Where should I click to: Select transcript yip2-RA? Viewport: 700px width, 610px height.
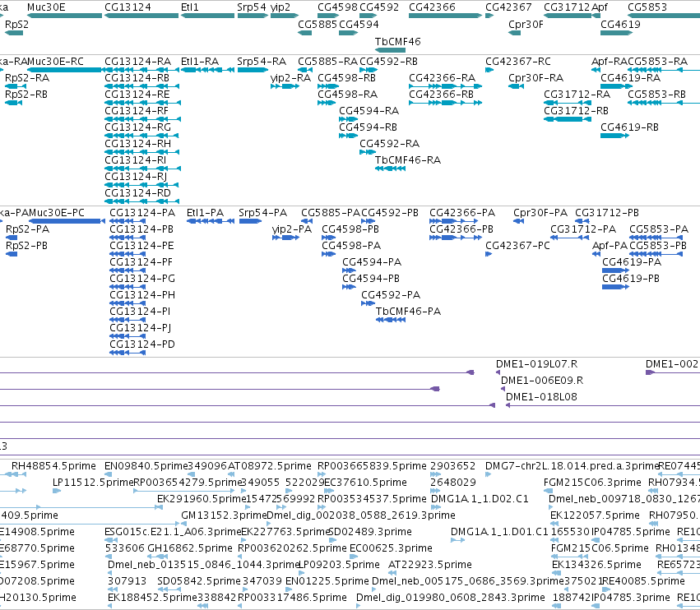[290, 77]
